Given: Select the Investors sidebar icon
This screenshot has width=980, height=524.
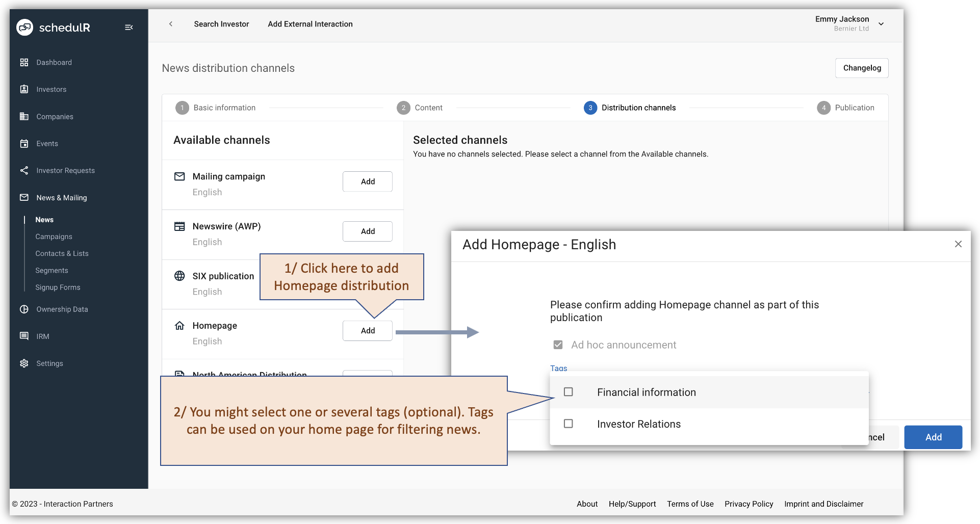Looking at the screenshot, I should pos(24,89).
